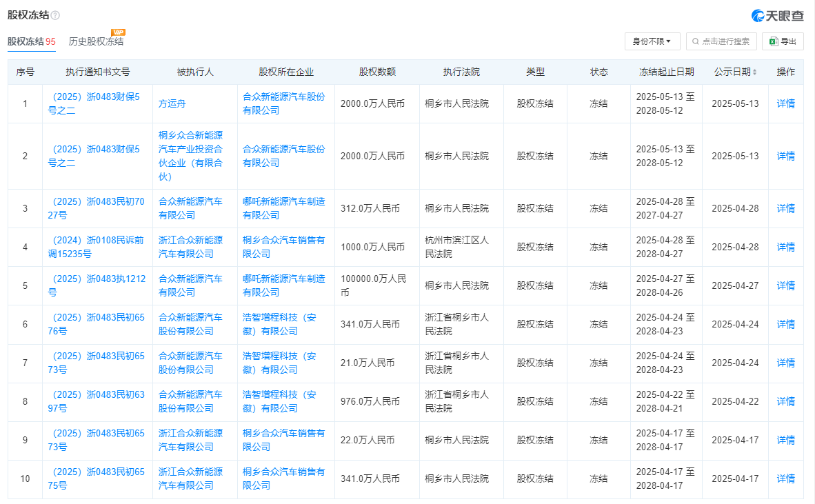Open 详情 for row 1

pyautogui.click(x=785, y=103)
